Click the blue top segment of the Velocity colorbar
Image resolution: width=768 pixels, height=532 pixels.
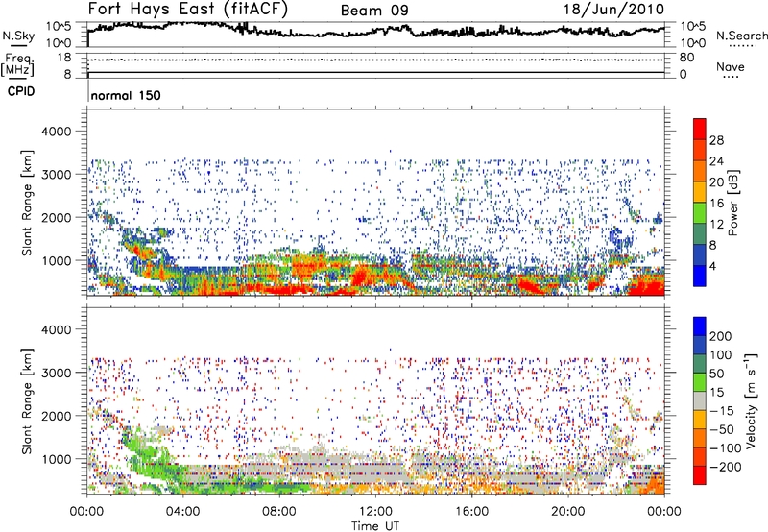700,326
